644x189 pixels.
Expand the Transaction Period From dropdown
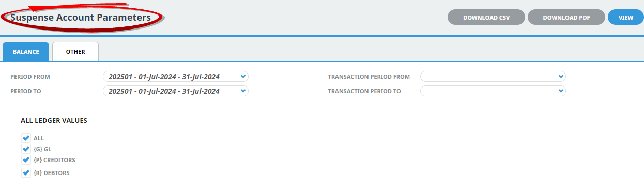pyautogui.click(x=493, y=77)
